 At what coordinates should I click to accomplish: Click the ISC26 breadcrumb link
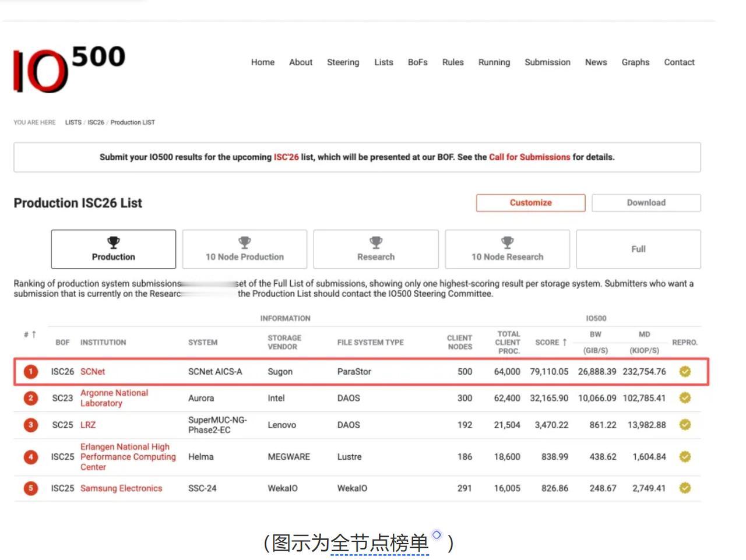pyautogui.click(x=96, y=122)
